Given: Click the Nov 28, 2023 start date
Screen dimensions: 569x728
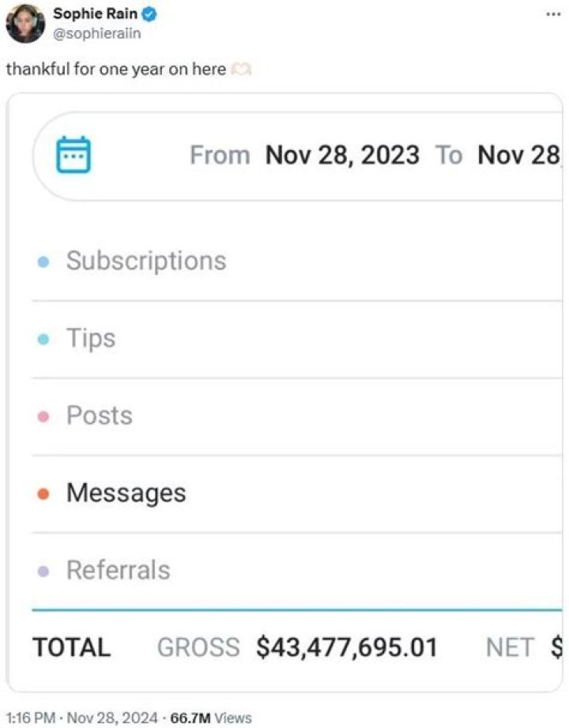Looking at the screenshot, I should coord(342,155).
